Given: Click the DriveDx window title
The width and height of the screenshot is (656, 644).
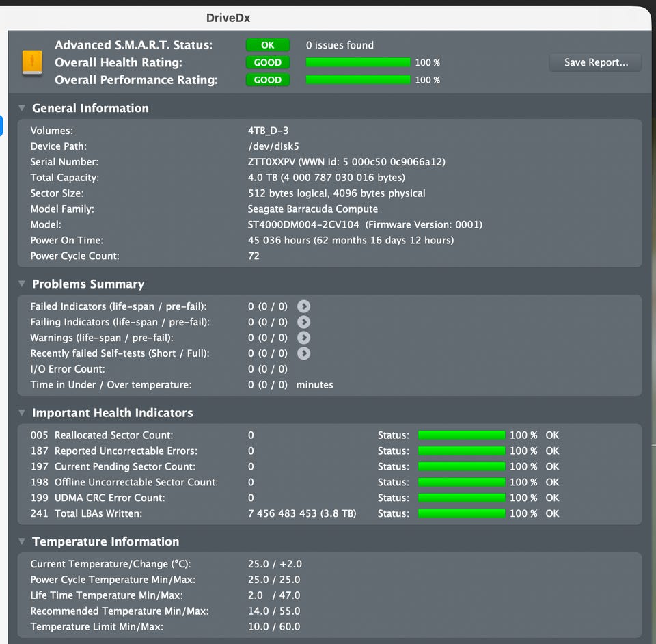Looking at the screenshot, I should point(228,18).
